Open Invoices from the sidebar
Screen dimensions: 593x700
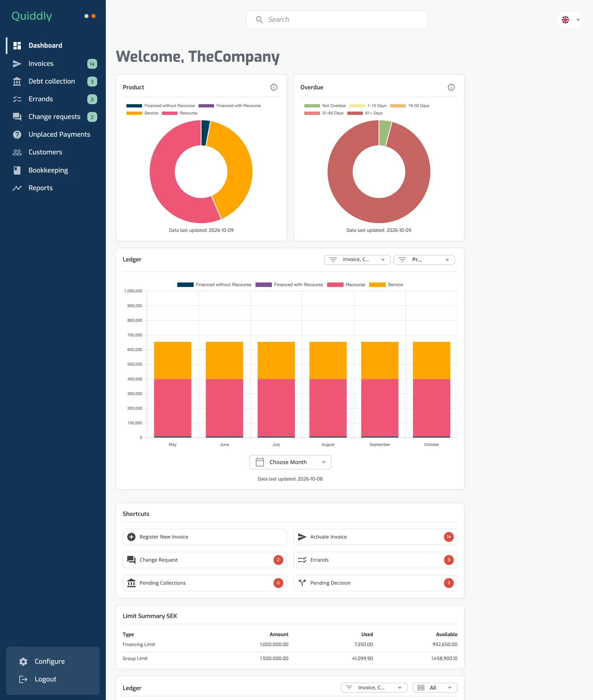tap(53, 63)
